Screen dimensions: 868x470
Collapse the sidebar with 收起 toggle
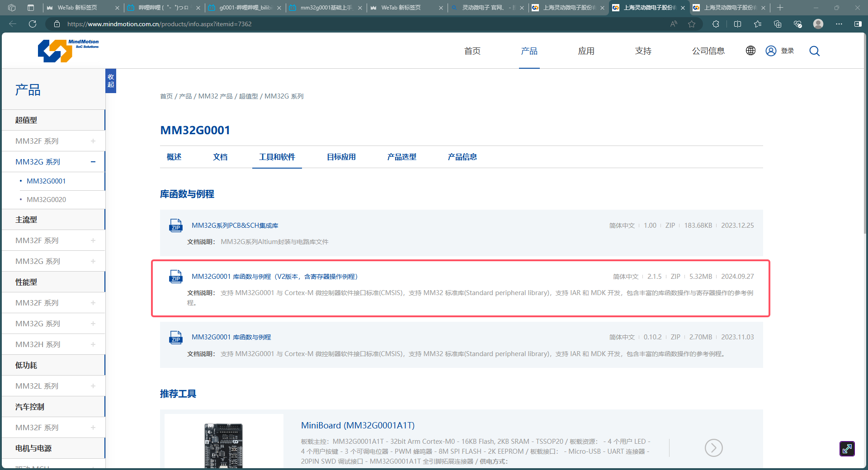tap(111, 81)
